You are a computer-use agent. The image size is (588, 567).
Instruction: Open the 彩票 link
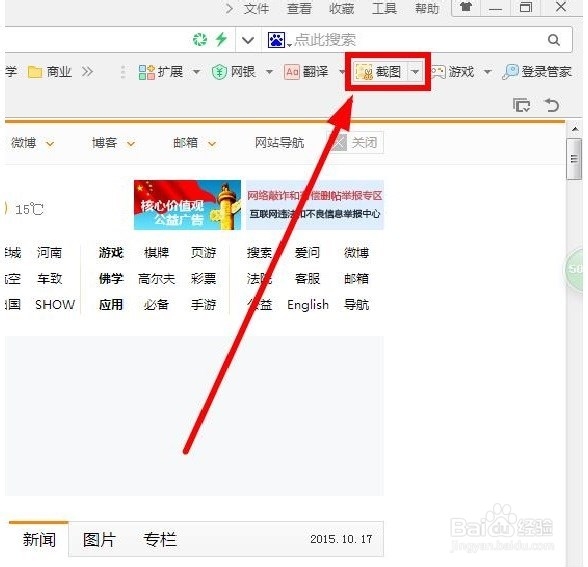pos(203,279)
